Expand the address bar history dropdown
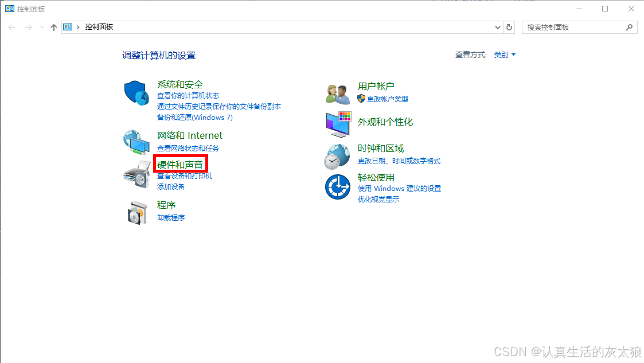Viewport: 644px width, 363px height. point(498,28)
